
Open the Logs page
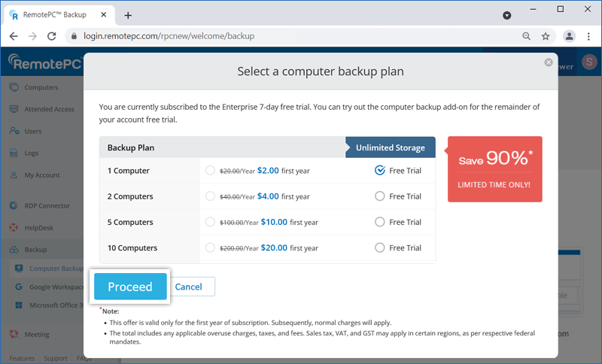coord(32,153)
